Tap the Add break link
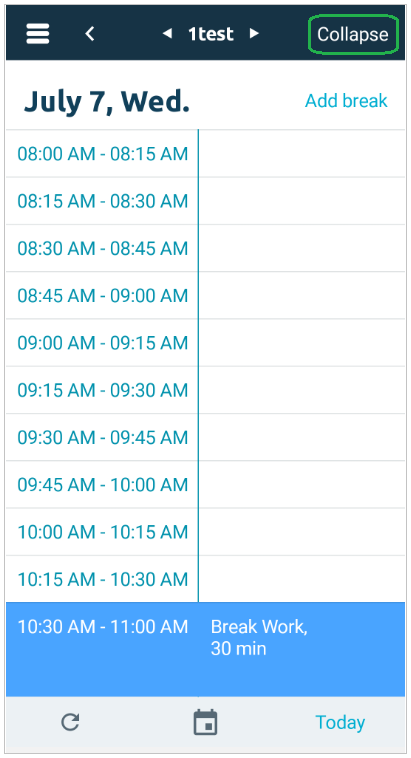 click(x=346, y=101)
